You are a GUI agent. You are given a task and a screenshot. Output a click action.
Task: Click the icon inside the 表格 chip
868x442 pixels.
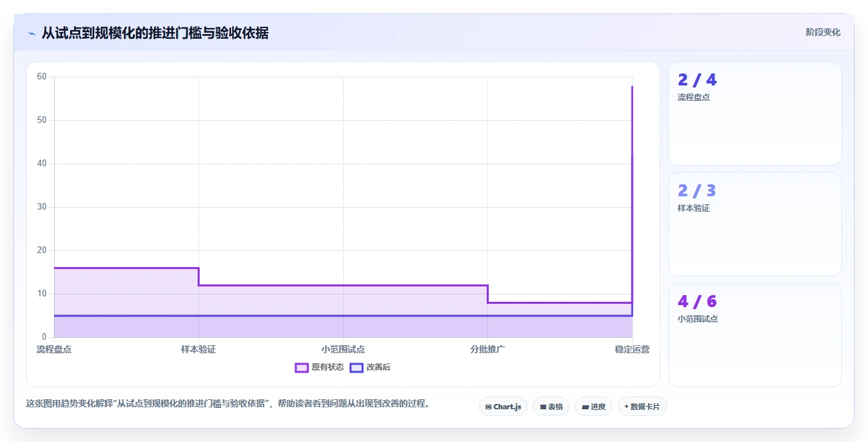pyautogui.click(x=543, y=407)
